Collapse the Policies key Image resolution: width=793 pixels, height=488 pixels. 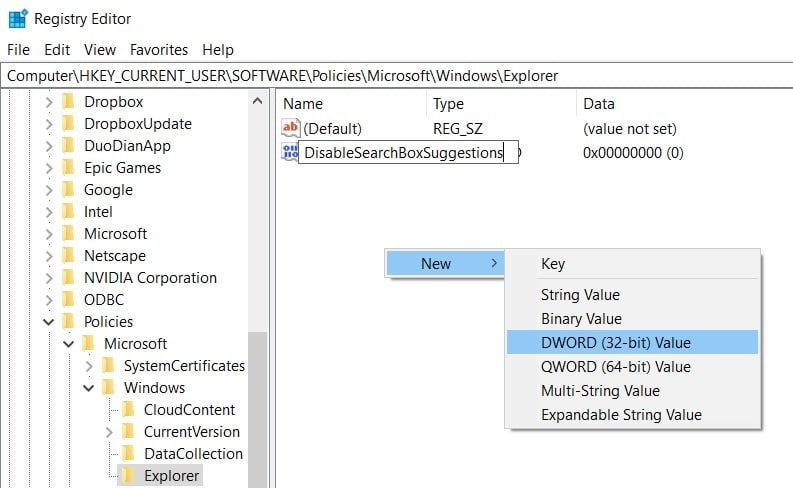pos(48,321)
